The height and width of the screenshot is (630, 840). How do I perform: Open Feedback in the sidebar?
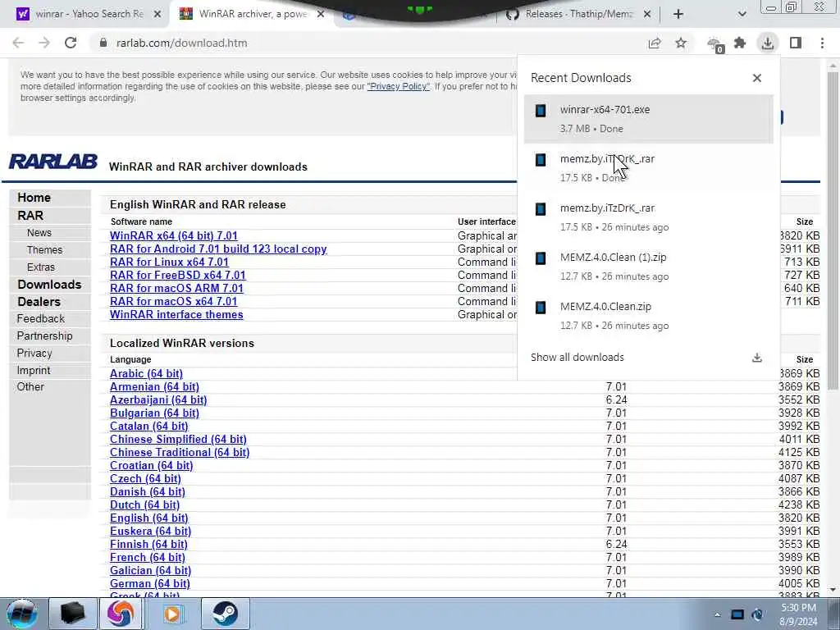click(40, 319)
